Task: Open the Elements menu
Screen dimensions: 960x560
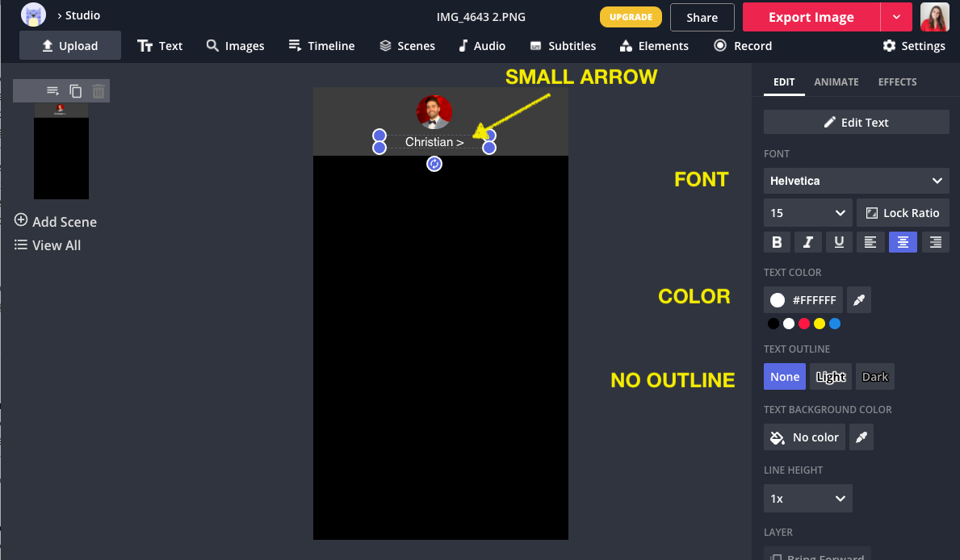Action: (654, 45)
